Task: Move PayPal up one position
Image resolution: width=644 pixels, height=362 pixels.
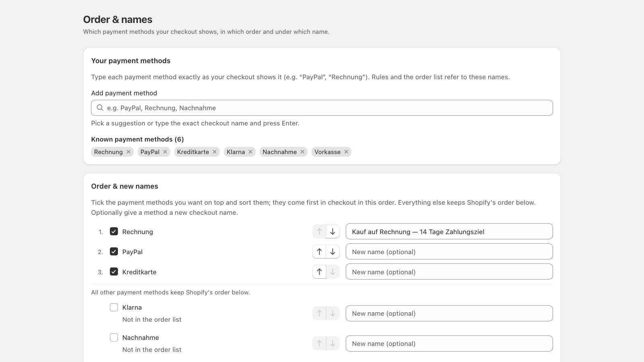Action: point(319,252)
